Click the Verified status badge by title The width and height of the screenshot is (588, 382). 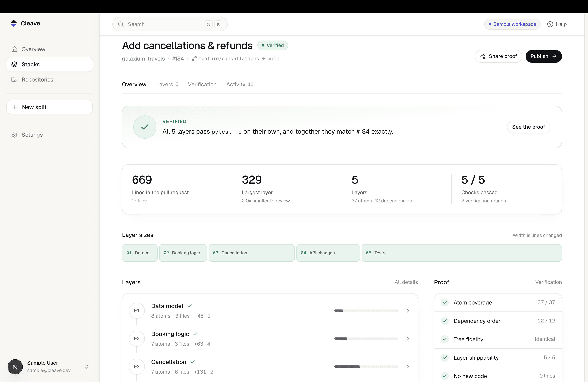click(273, 45)
